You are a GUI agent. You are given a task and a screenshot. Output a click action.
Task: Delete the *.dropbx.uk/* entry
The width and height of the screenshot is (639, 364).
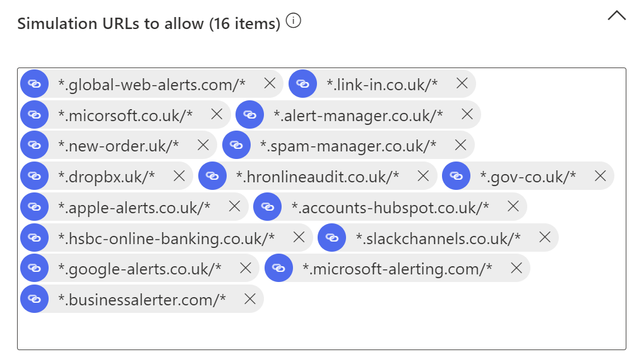pyautogui.click(x=179, y=176)
